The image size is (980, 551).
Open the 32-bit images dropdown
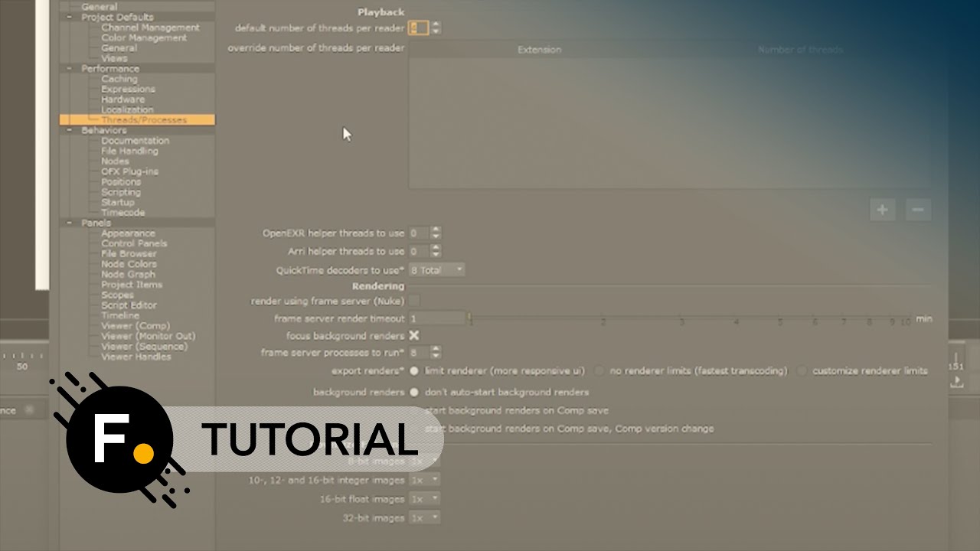pos(425,518)
